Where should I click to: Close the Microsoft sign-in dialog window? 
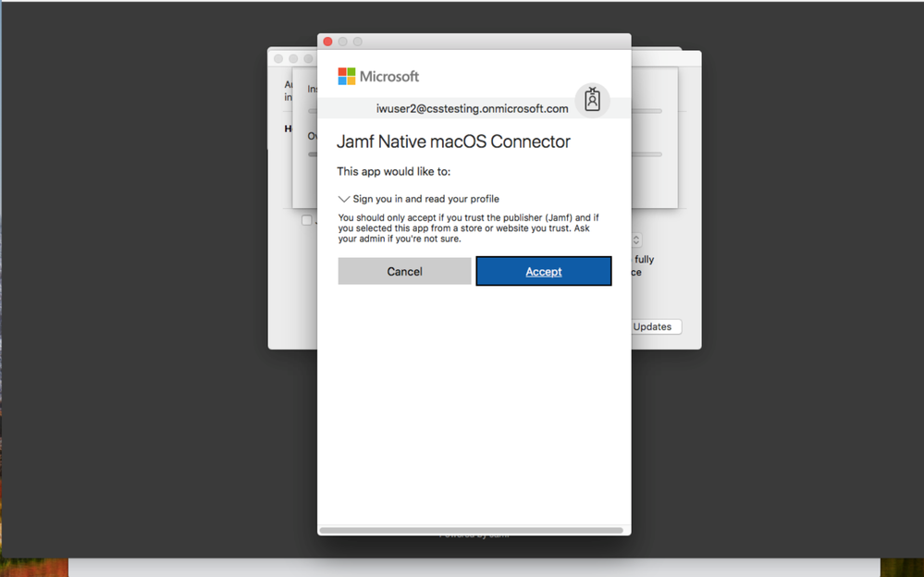[327, 42]
